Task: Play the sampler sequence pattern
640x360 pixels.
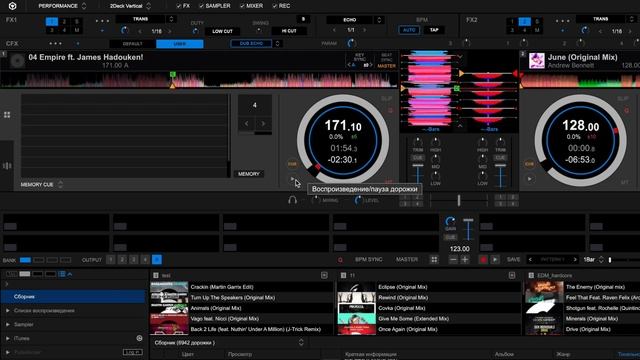Action: 495,260
